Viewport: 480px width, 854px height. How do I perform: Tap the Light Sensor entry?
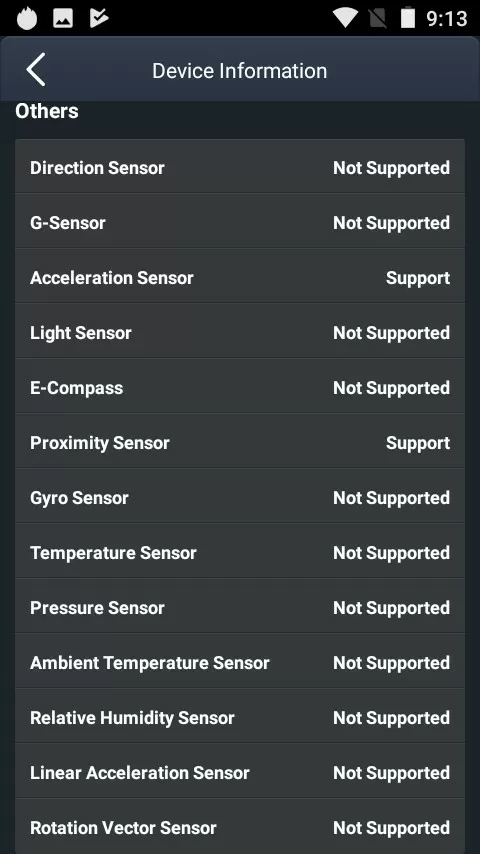tap(240, 332)
